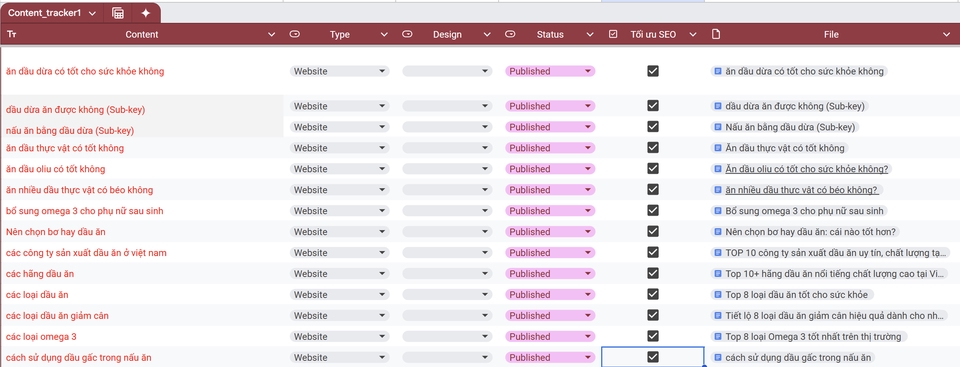The height and width of the screenshot is (367, 960).
Task: Open the File column header dropdown arrow
Action: point(946,35)
